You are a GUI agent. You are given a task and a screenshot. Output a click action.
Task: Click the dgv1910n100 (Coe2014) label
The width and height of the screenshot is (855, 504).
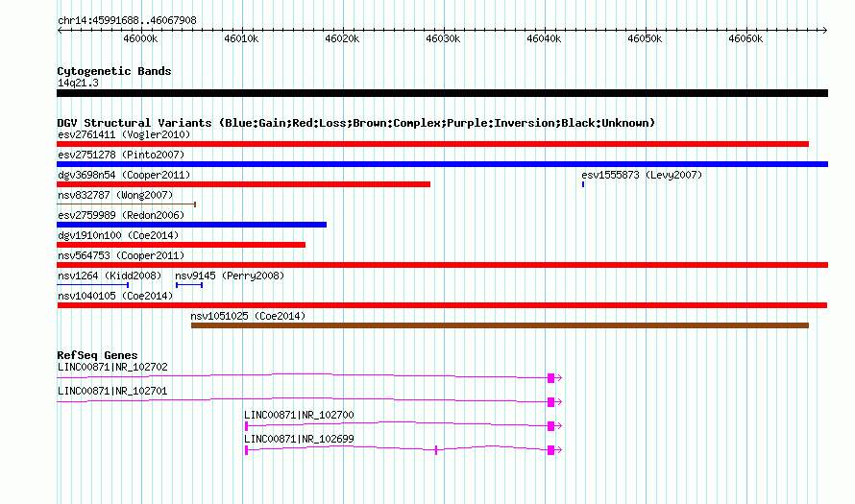click(118, 235)
